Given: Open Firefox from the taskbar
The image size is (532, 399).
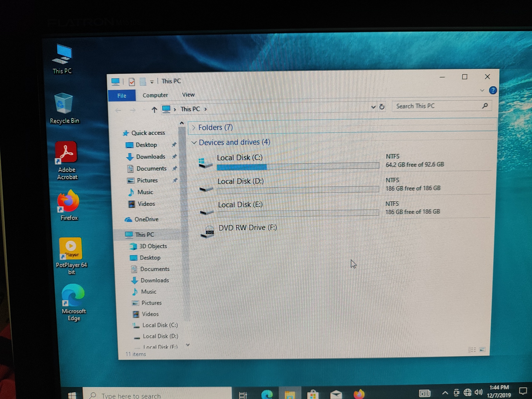Looking at the screenshot, I should [359, 394].
